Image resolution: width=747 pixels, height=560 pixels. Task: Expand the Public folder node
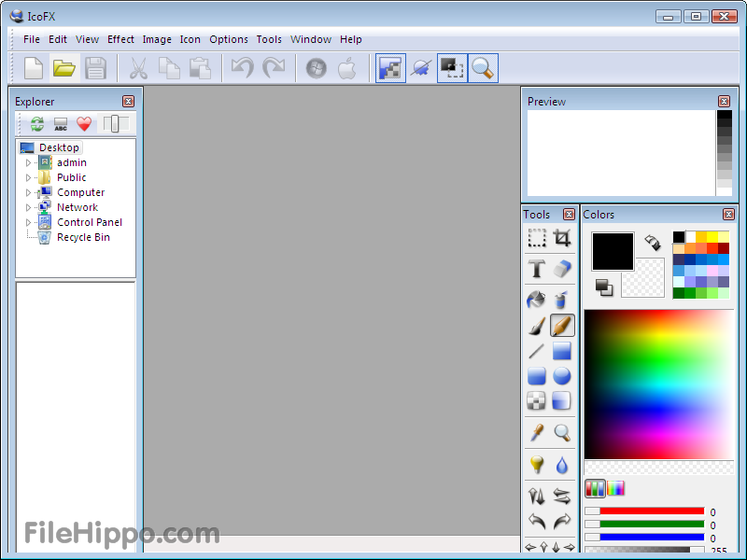coord(28,177)
